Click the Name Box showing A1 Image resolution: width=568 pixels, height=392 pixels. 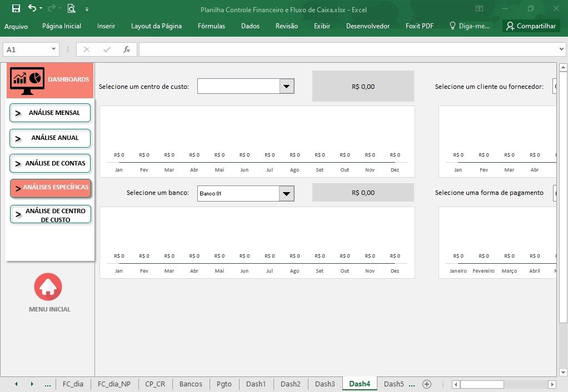click(x=26, y=49)
